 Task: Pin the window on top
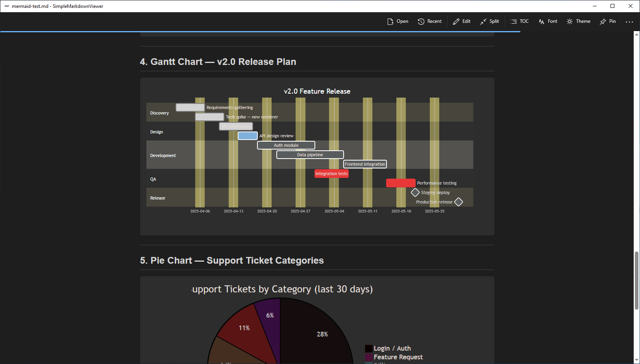tap(608, 22)
